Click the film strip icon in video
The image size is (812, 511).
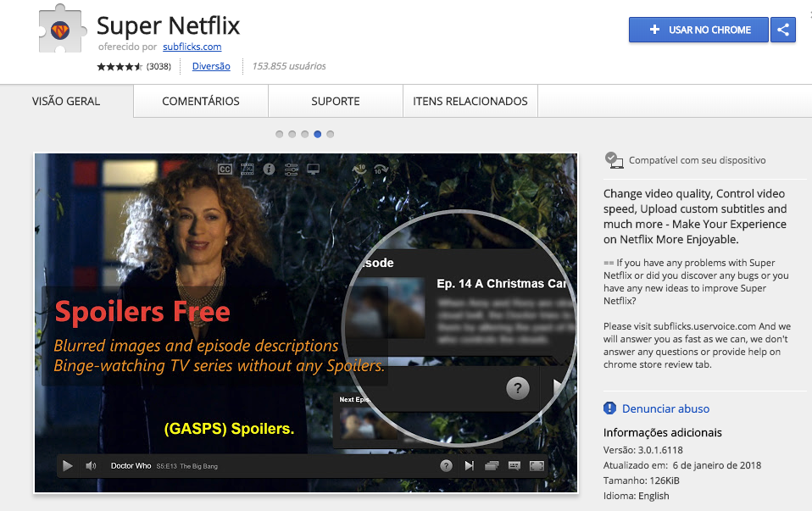(x=247, y=169)
